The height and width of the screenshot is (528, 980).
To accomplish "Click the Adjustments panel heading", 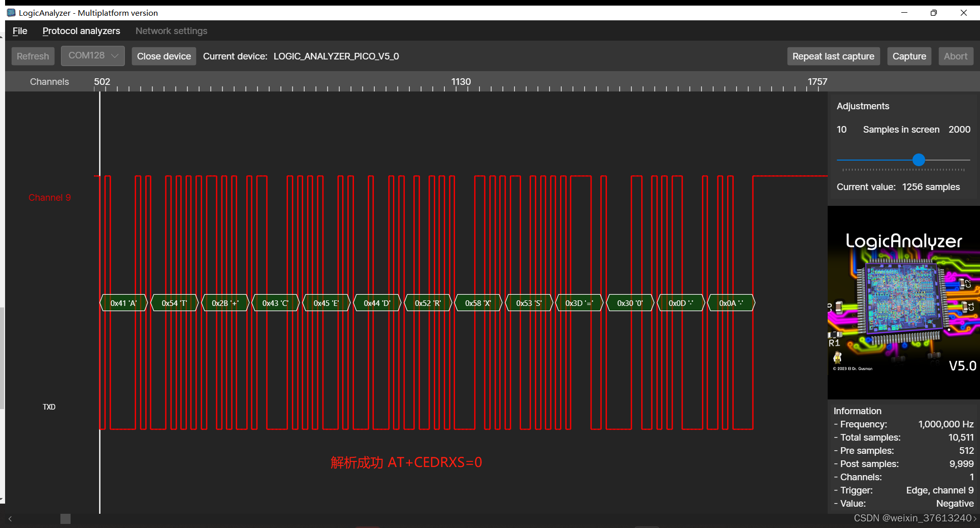I will tap(863, 106).
